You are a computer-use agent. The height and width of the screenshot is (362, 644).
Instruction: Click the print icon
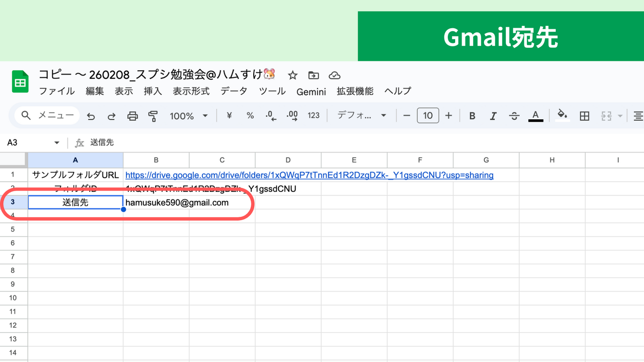[x=132, y=116]
